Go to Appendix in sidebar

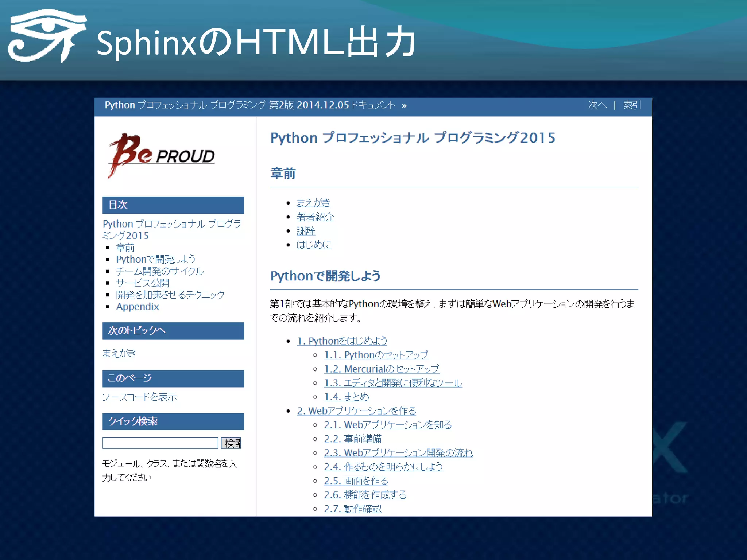click(138, 307)
